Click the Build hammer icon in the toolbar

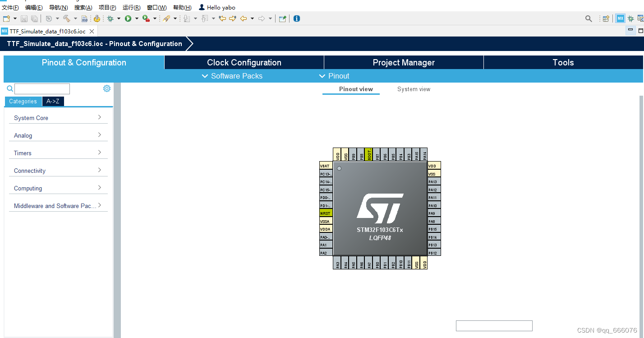coord(66,19)
